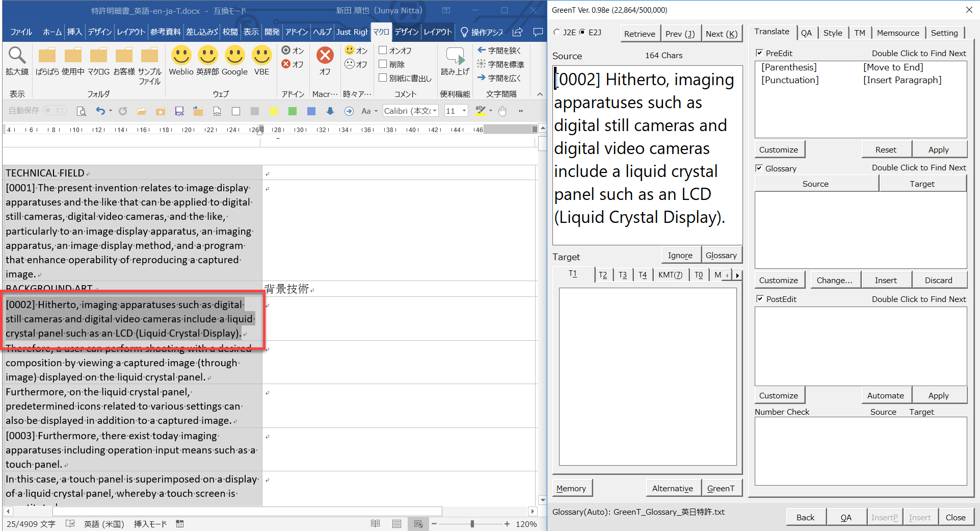Toggle the 別紙に書出し checkbox

tap(383, 78)
